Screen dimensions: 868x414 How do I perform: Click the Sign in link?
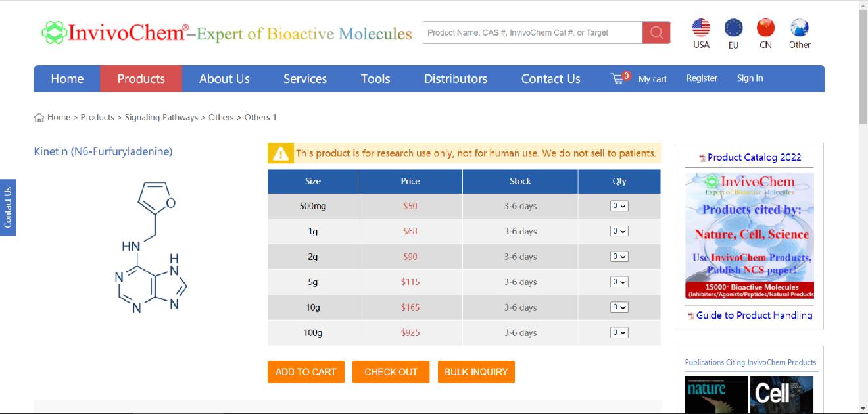[x=750, y=78]
